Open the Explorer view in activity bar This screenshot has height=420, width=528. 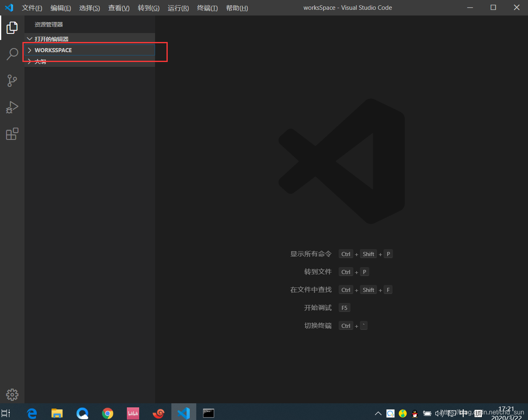pyautogui.click(x=12, y=28)
